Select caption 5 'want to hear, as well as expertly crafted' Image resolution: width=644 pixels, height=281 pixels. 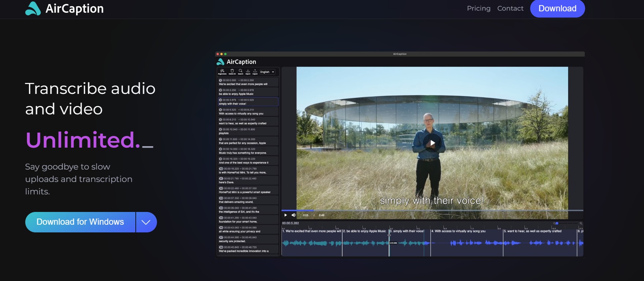coord(248,121)
